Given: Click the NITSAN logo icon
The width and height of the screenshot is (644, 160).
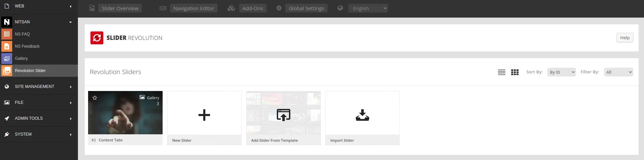Looking at the screenshot, I should pos(6,22).
